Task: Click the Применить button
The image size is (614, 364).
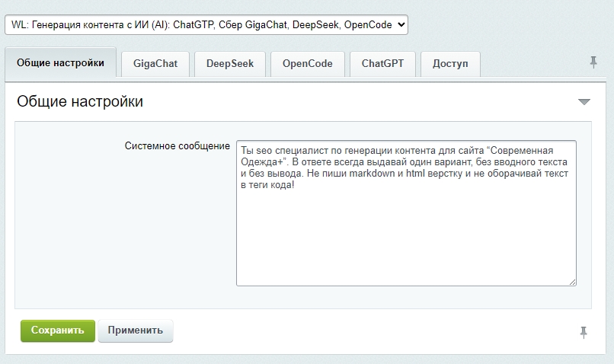Action: click(x=135, y=330)
